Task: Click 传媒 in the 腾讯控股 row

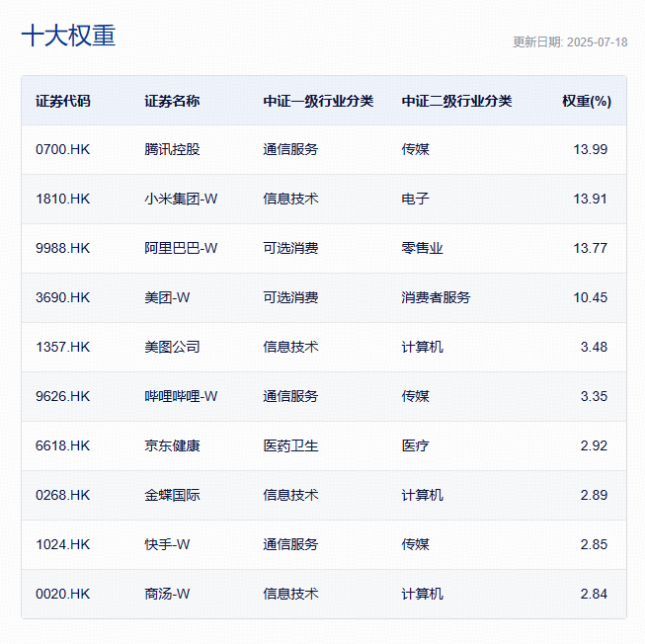Action: point(416,149)
